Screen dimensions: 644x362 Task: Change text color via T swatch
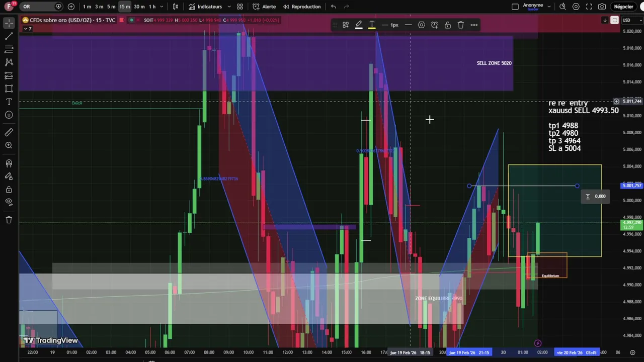click(372, 25)
